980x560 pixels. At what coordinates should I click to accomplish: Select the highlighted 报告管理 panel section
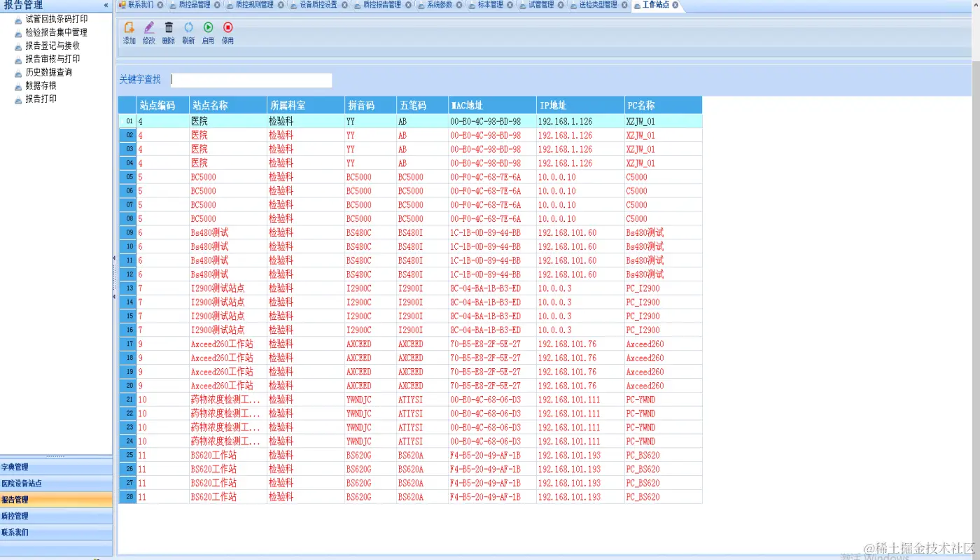point(56,500)
